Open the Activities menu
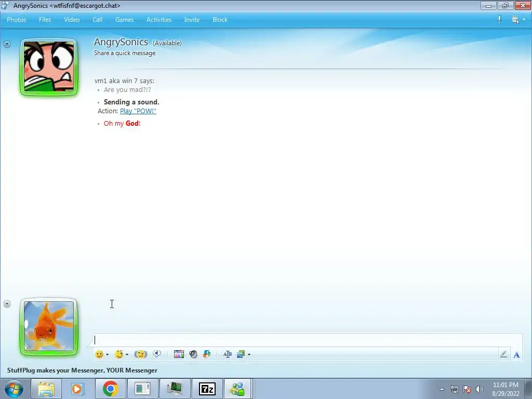 point(159,20)
